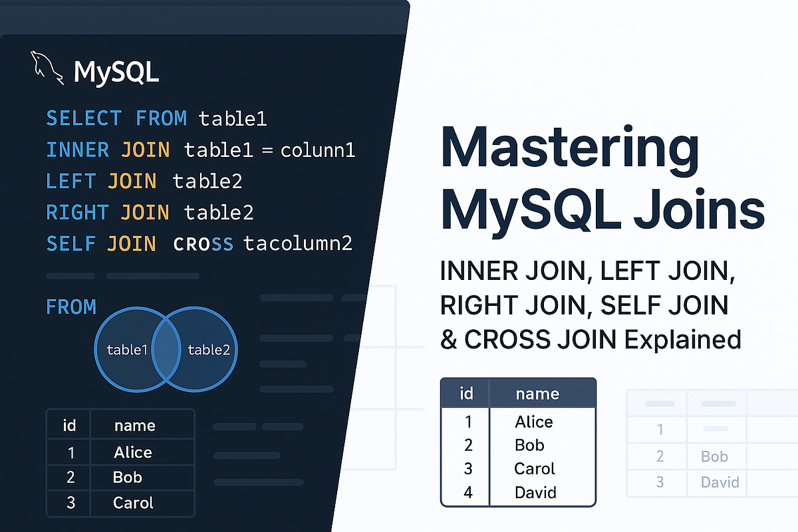Click the 'LEFT' keyword in the code

click(x=70, y=181)
